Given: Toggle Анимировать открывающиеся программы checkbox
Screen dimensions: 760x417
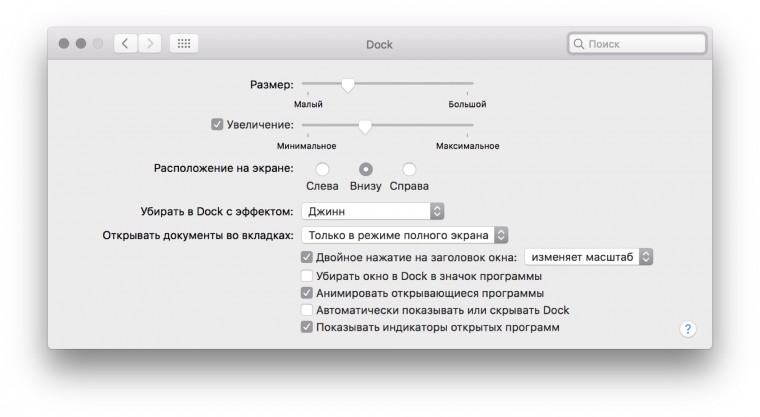Looking at the screenshot, I should click(x=306, y=293).
